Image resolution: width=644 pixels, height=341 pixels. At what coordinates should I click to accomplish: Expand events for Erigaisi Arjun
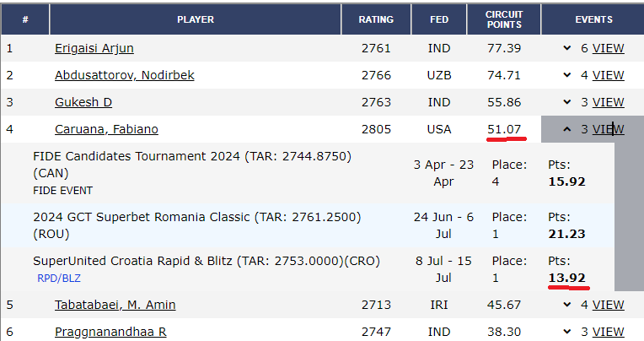click(567, 48)
